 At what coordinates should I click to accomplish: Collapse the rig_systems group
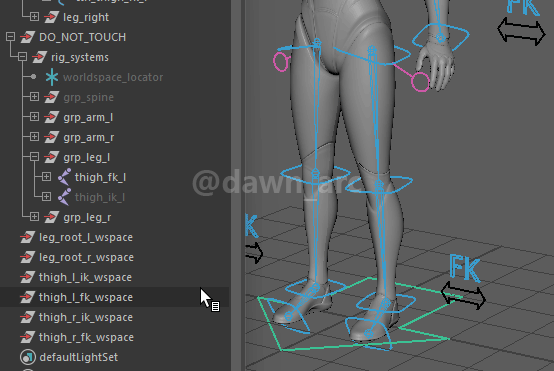(x=22, y=57)
